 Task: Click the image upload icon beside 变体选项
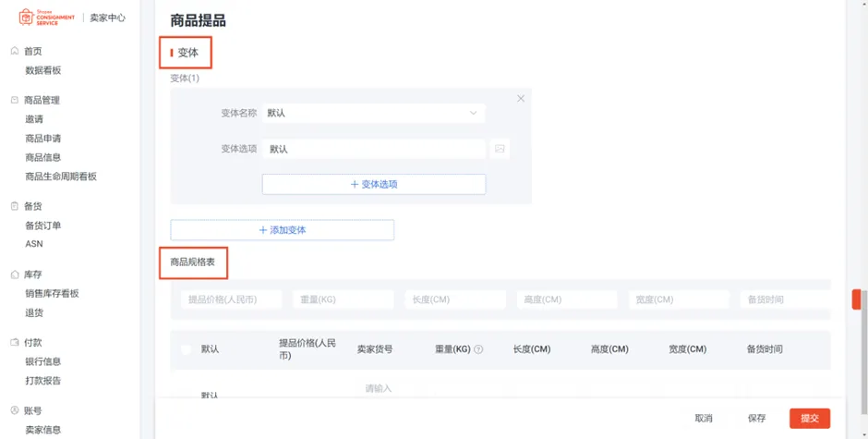tap(500, 149)
